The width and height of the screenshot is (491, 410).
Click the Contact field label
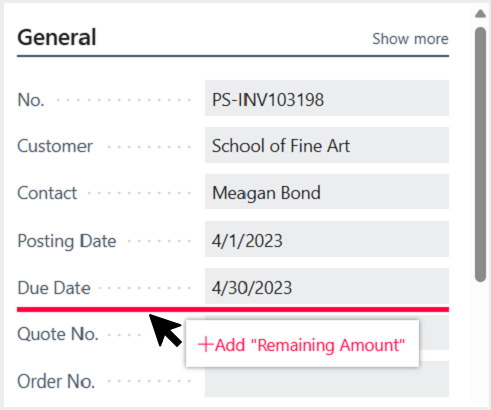[47, 193]
